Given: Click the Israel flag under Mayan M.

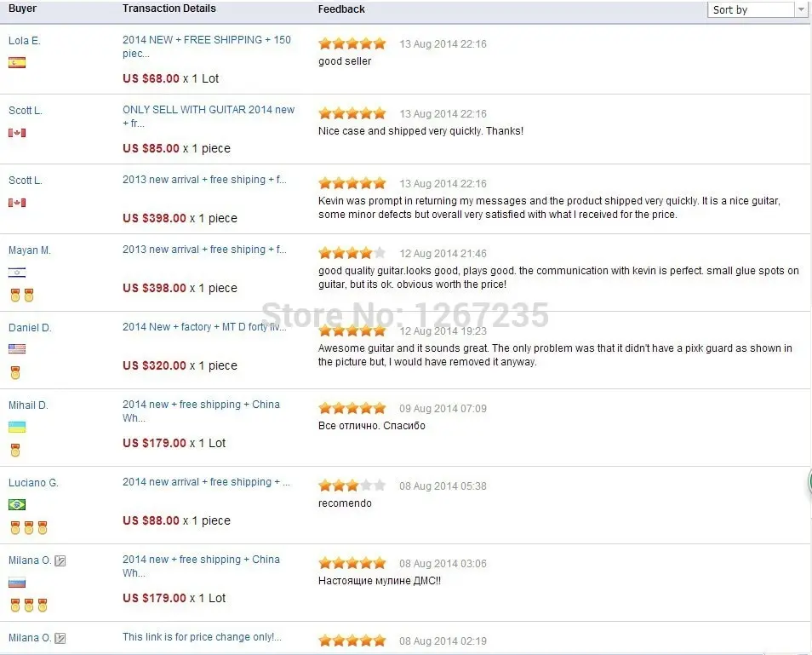Looking at the screenshot, I should click(x=17, y=272).
